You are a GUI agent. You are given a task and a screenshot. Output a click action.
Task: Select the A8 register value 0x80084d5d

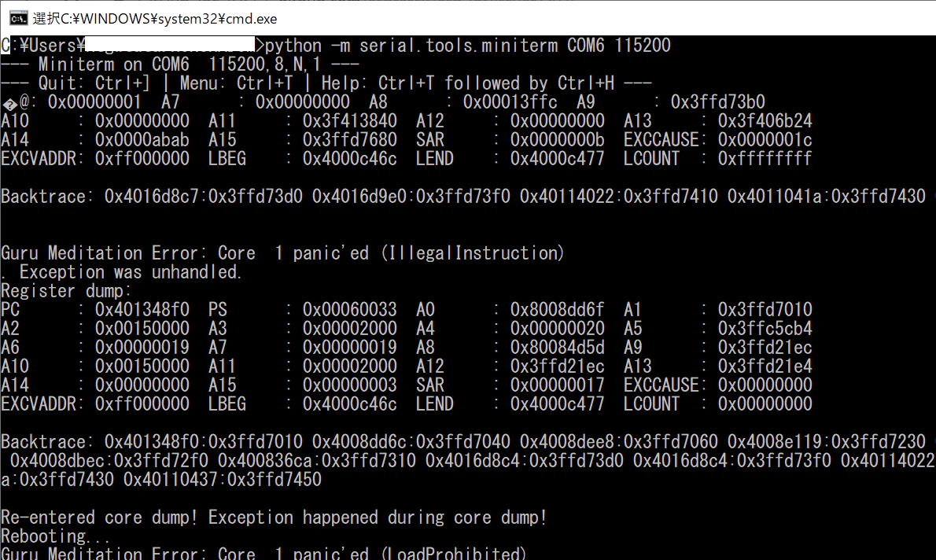(557, 348)
